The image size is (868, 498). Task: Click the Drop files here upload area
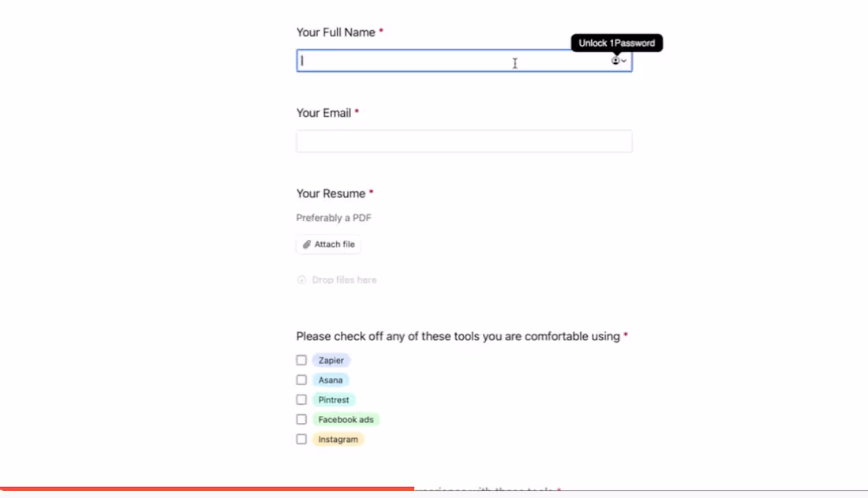(344, 279)
